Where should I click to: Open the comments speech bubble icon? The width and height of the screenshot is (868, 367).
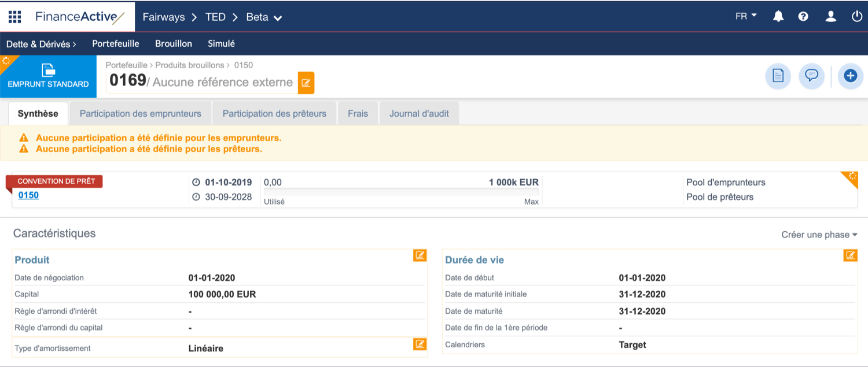[811, 76]
